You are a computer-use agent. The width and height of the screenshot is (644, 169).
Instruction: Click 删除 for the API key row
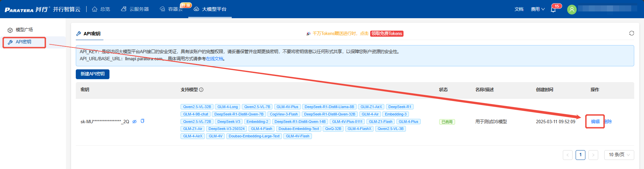coord(608,122)
